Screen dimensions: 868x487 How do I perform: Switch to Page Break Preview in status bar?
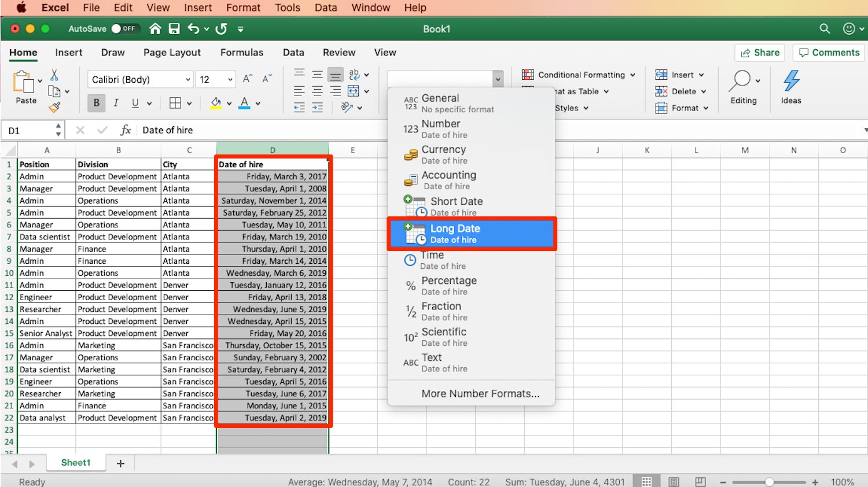point(700,482)
